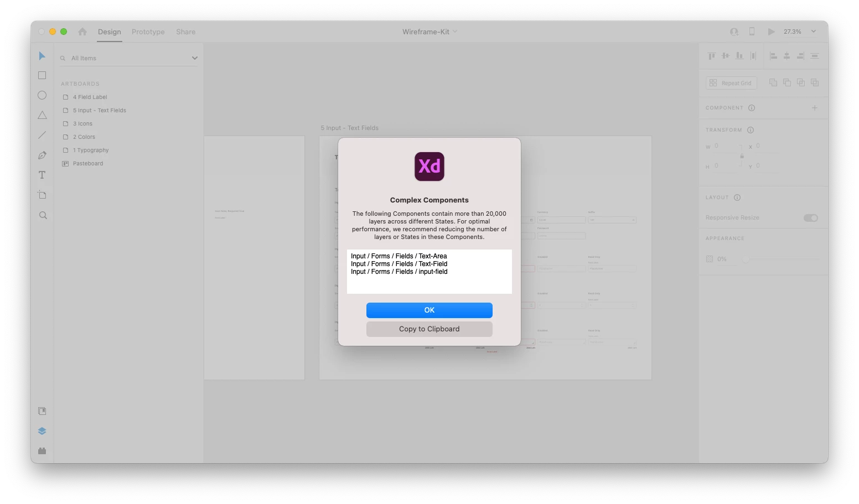This screenshot has width=859, height=504.
Task: Select the Ellipse tool
Action: pos(42,95)
